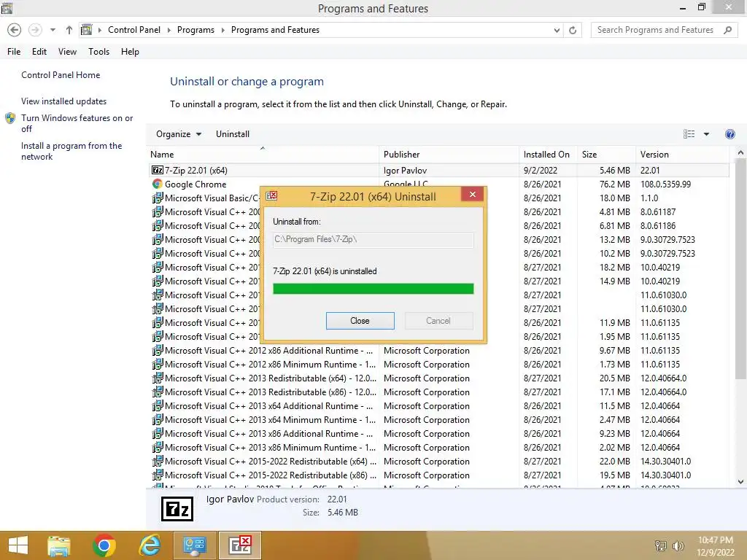Open the View menu
This screenshot has height=560, width=747.
67,52
